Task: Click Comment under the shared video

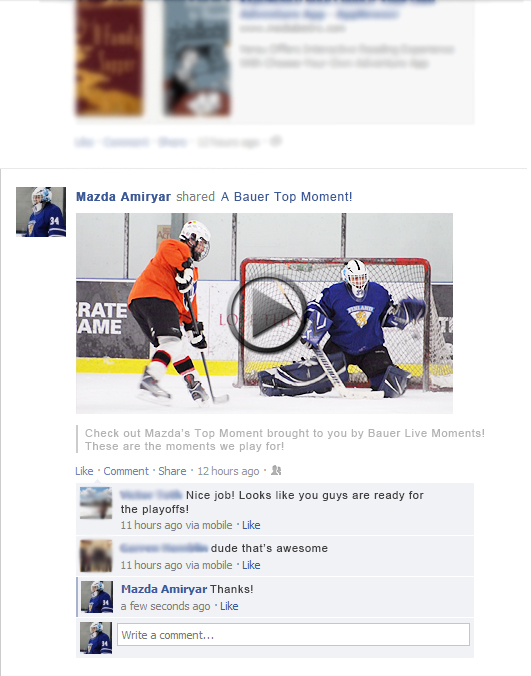Action: tap(126, 471)
